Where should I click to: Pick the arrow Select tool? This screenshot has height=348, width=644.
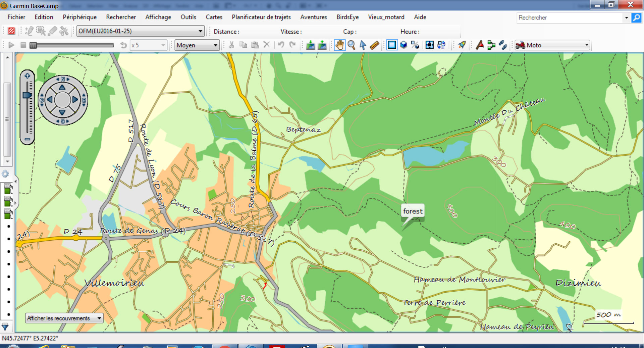tap(363, 45)
